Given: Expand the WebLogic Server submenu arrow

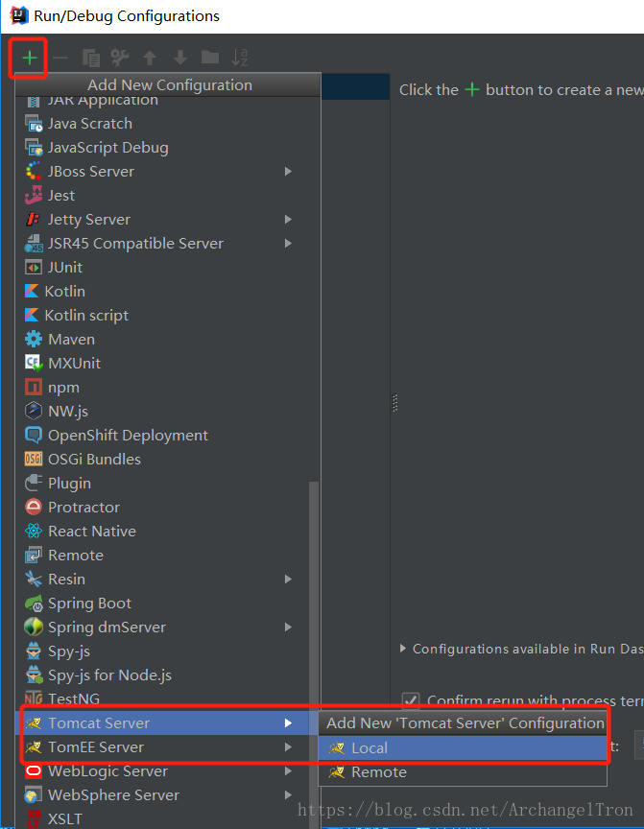Looking at the screenshot, I should [x=288, y=770].
